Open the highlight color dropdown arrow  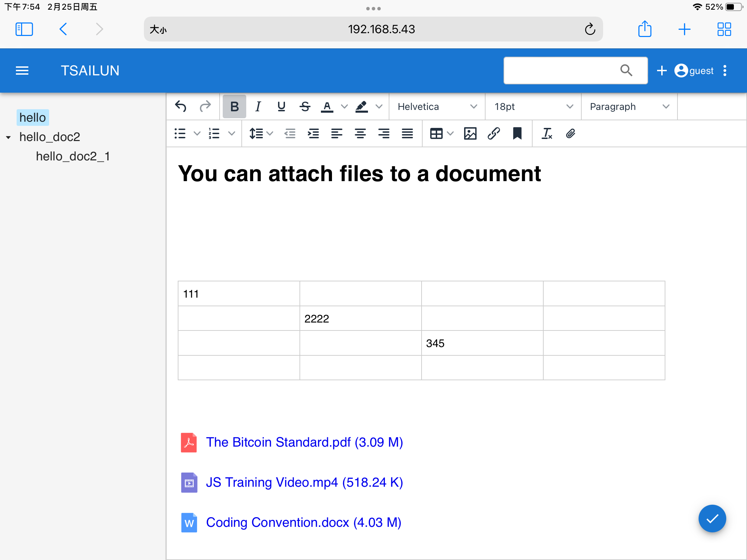pyautogui.click(x=379, y=106)
